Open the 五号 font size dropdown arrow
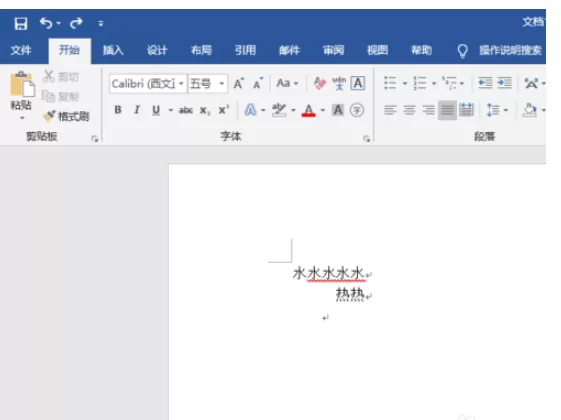 (x=222, y=84)
